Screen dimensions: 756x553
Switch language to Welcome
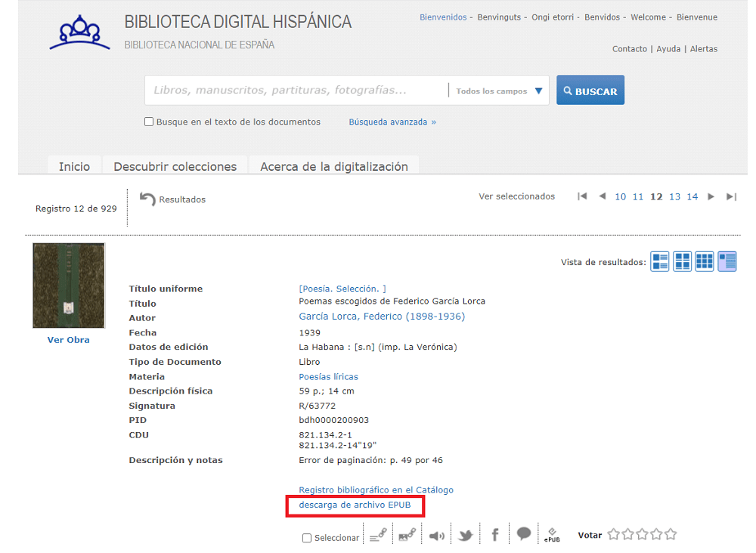(648, 17)
